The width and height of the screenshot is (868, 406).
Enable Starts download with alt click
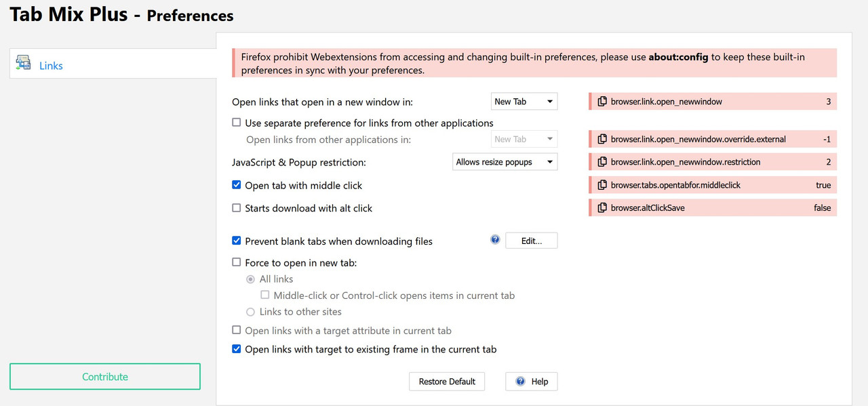point(237,208)
